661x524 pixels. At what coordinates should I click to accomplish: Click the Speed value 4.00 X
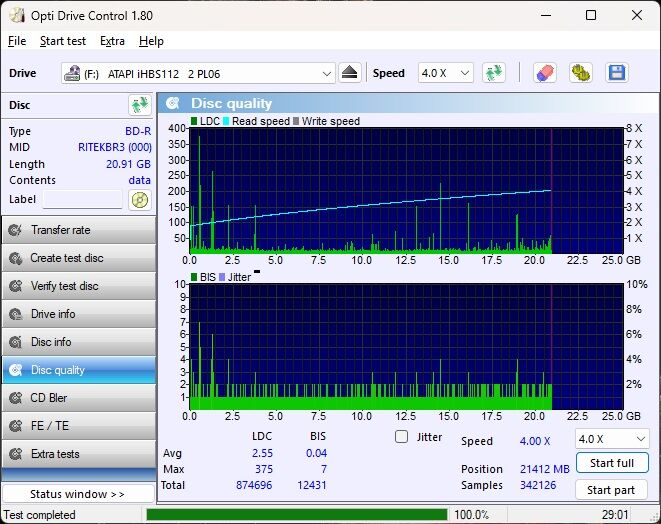point(535,441)
